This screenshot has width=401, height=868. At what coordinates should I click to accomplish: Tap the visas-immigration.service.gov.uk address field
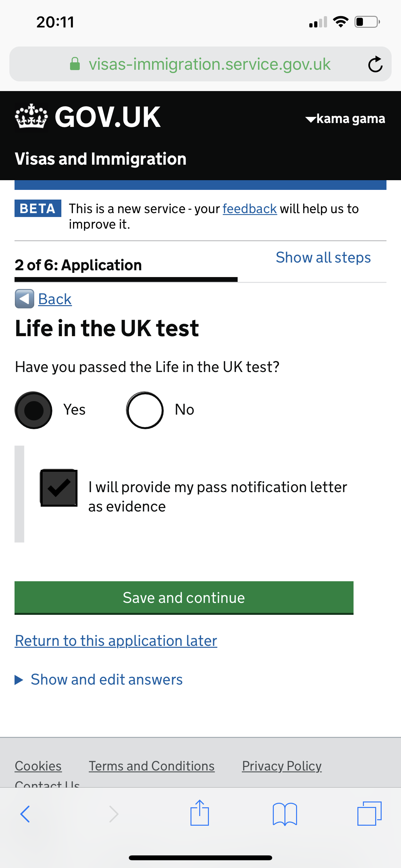(209, 64)
